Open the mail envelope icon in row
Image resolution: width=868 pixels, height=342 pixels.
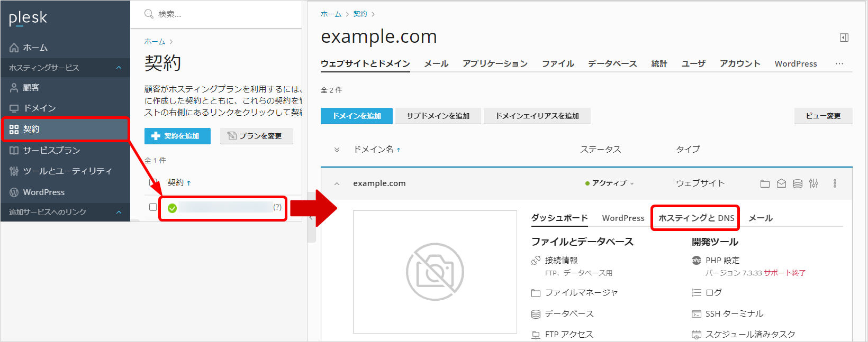tap(781, 183)
